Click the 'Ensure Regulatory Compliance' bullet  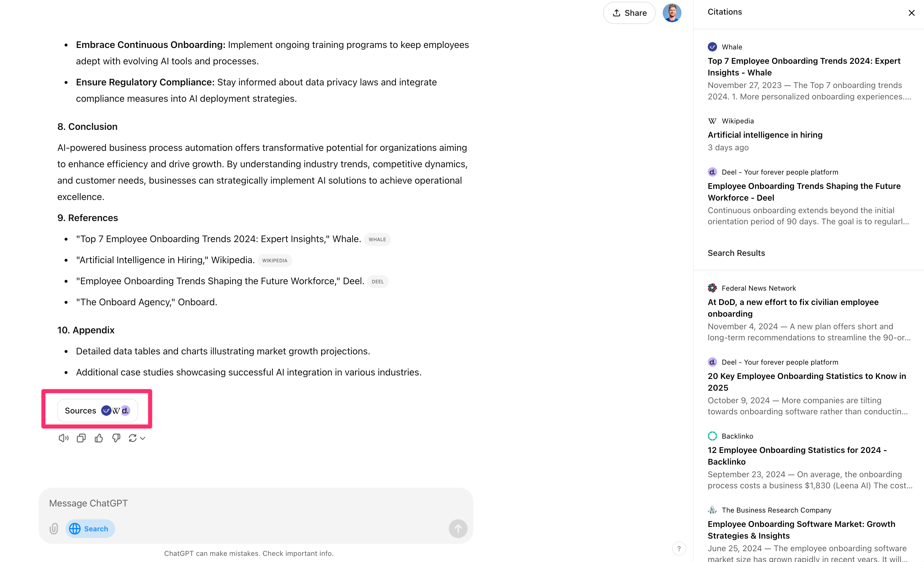(x=257, y=90)
